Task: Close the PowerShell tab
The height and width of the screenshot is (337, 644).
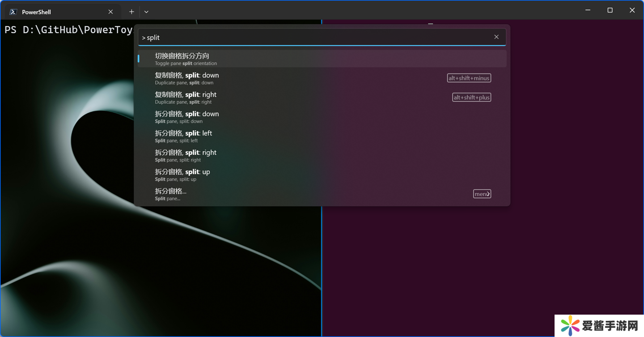Action: point(110,12)
